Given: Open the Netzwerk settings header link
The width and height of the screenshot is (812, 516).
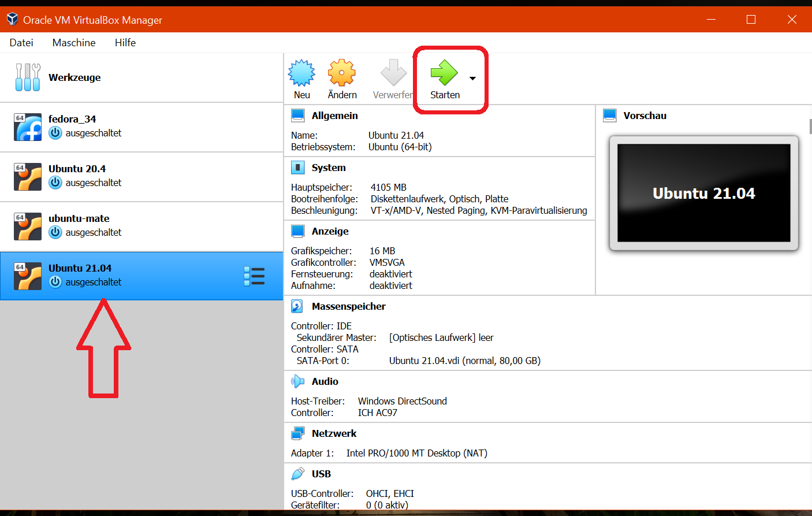Looking at the screenshot, I should pyautogui.click(x=334, y=433).
